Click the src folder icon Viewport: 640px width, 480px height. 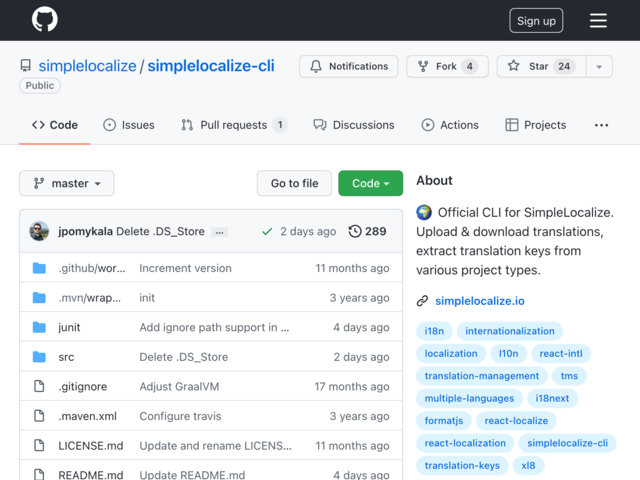point(39,357)
